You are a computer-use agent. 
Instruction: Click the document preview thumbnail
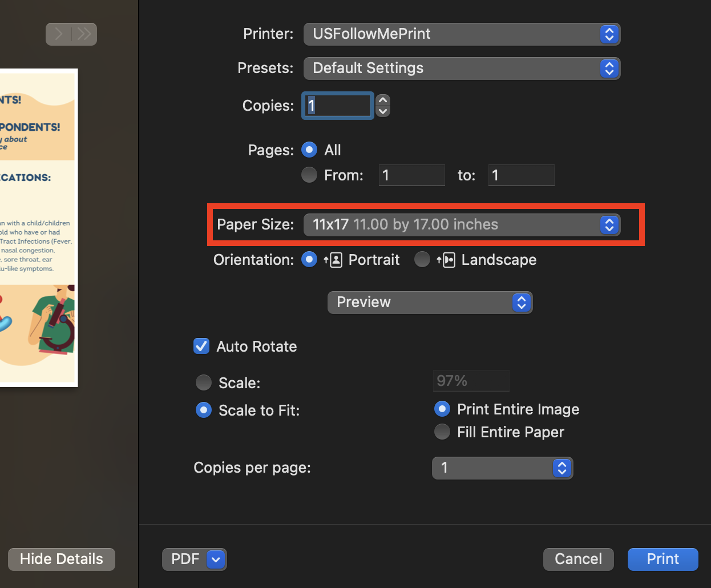37,227
